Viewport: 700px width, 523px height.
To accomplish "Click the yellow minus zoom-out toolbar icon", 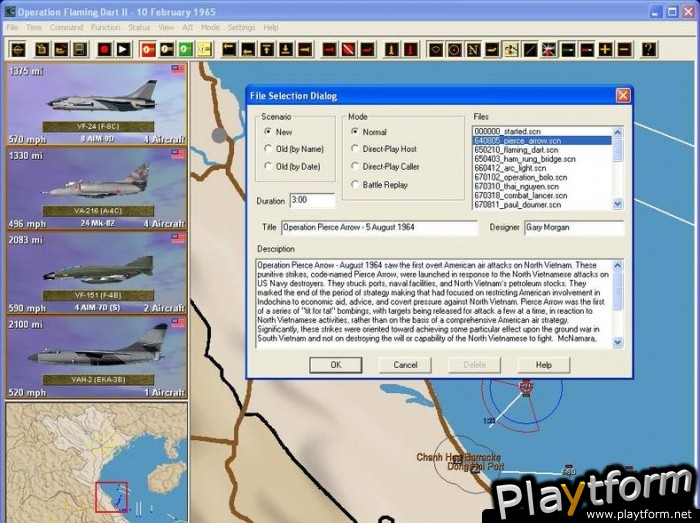I will tap(625, 49).
